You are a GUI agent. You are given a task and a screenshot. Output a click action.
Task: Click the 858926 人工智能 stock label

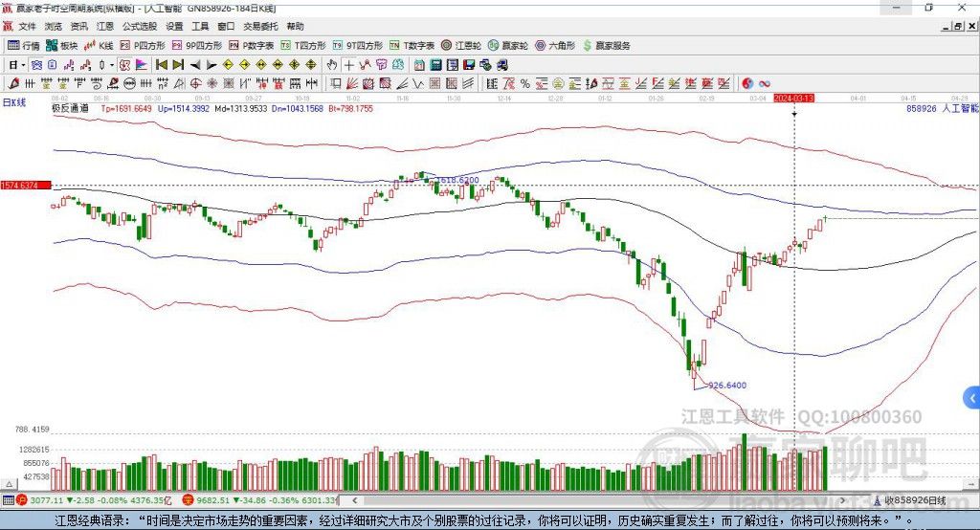[943, 109]
